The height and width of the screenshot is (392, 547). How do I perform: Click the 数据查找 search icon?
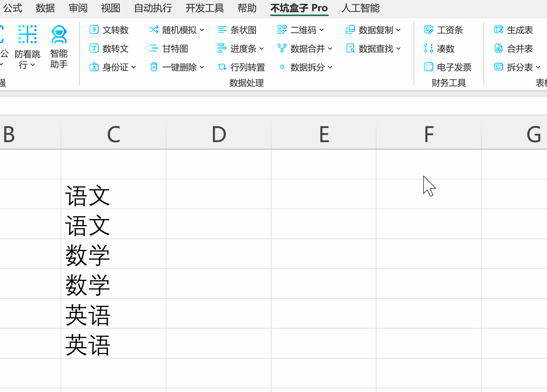pos(350,48)
